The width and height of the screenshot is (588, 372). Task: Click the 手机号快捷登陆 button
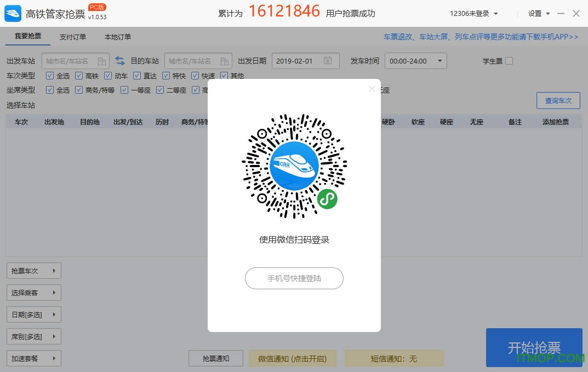pyautogui.click(x=294, y=278)
